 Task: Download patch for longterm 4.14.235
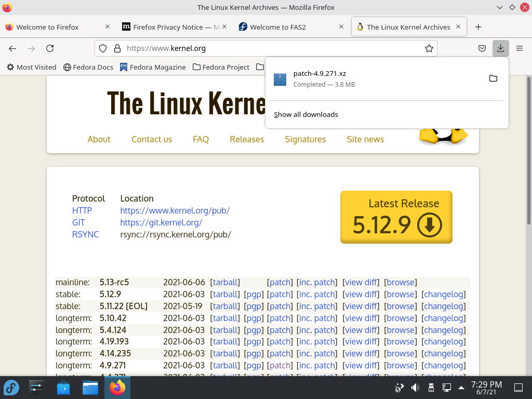tap(280, 353)
